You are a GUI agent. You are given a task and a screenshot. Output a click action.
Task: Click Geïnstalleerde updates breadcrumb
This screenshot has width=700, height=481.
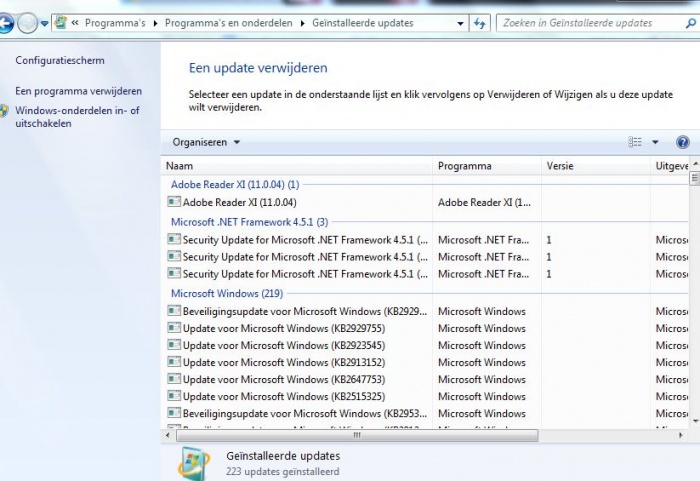[362, 23]
